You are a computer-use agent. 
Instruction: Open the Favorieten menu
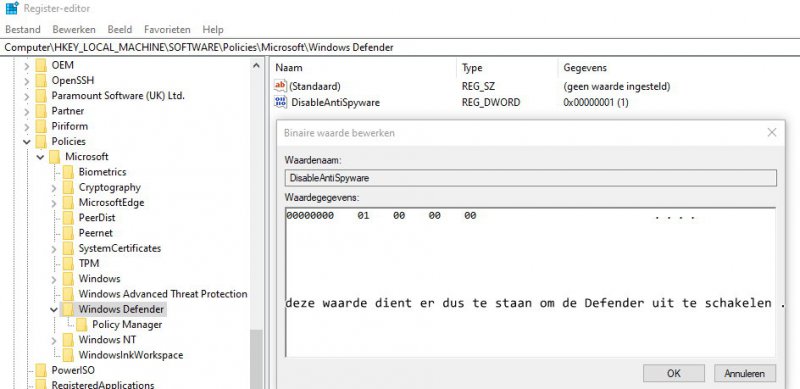point(167,30)
